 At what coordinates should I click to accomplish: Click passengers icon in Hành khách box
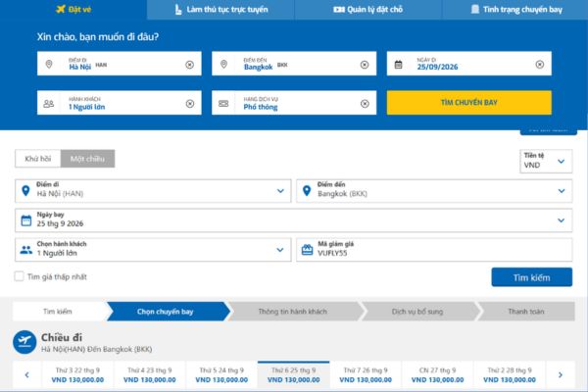click(x=49, y=104)
